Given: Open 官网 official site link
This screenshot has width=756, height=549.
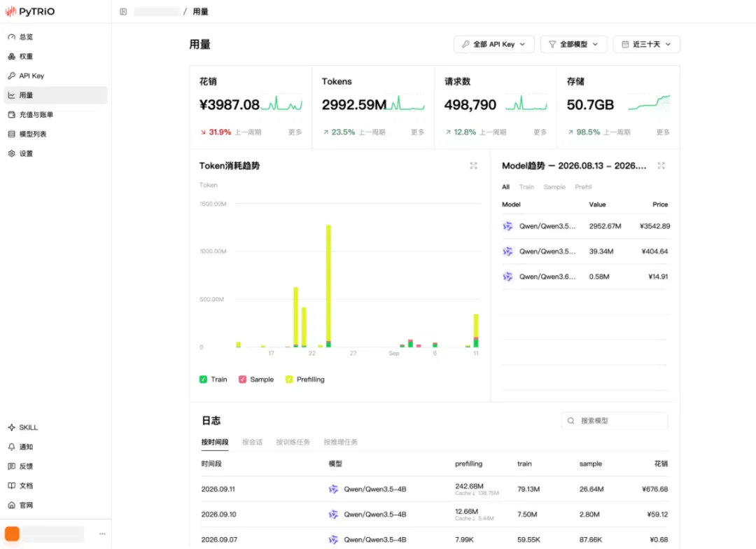Looking at the screenshot, I should point(55,505).
